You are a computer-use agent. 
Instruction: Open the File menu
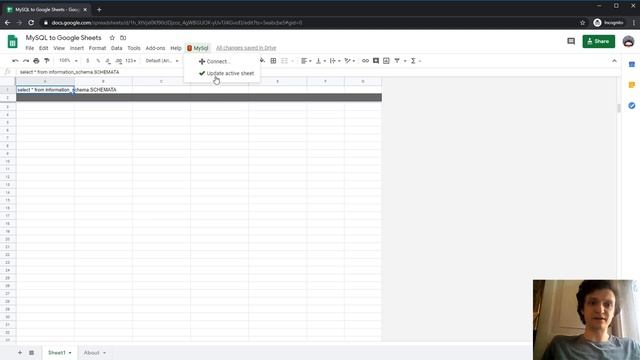pyautogui.click(x=30, y=48)
